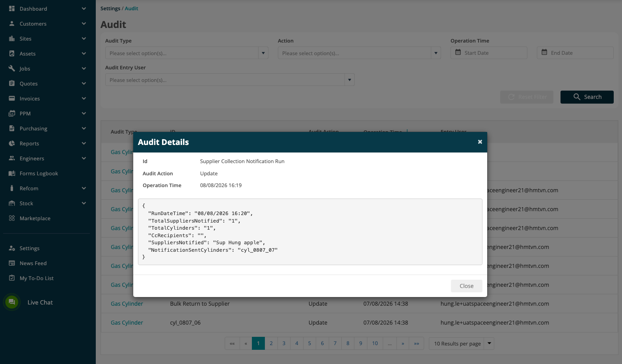The width and height of the screenshot is (622, 364).
Task: Click the Start Date calendar icon
Action: pos(458,52)
